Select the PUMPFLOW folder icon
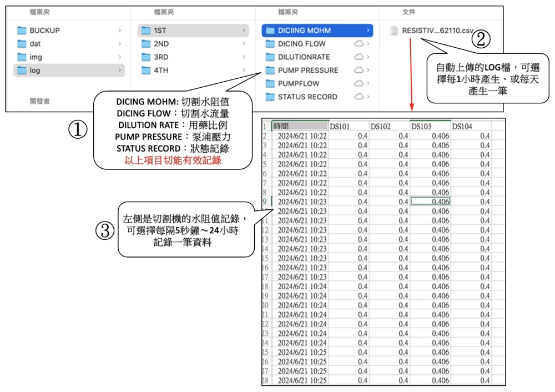Screen dimensions: 555x392 click(x=270, y=84)
